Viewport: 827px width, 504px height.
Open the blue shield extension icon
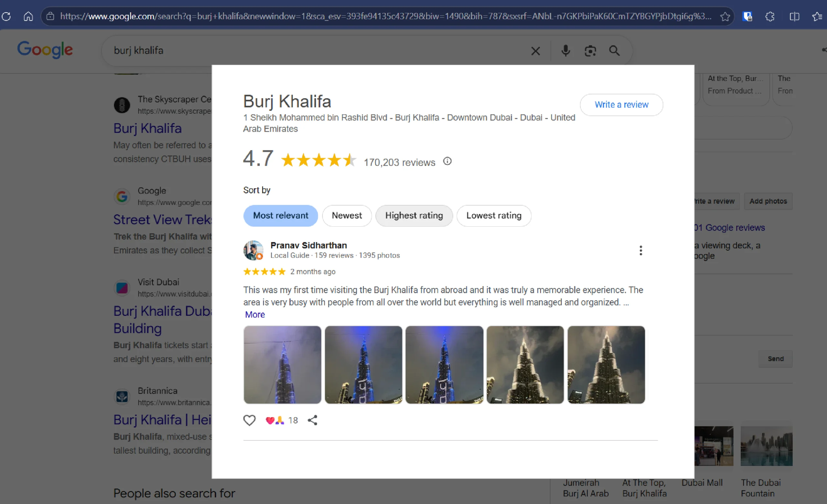747,16
